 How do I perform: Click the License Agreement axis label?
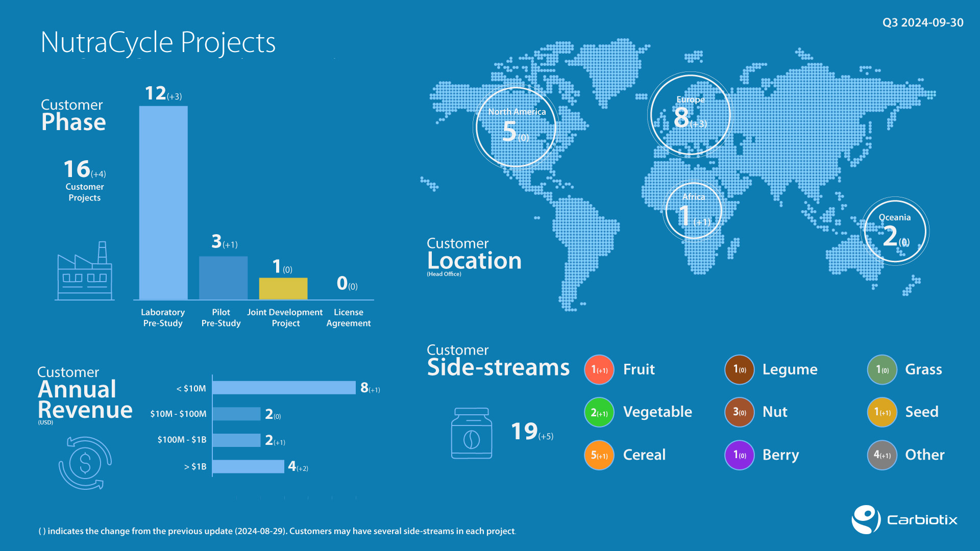click(x=349, y=317)
